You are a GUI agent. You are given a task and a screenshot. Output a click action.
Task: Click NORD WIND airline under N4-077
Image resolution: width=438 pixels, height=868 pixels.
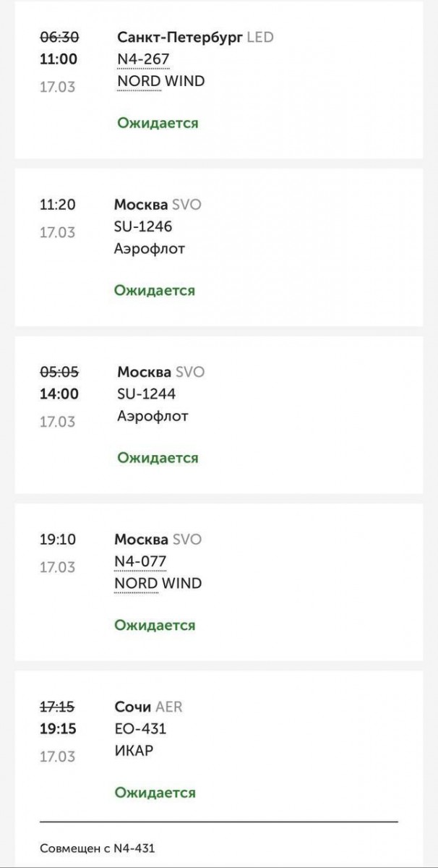[x=158, y=584]
